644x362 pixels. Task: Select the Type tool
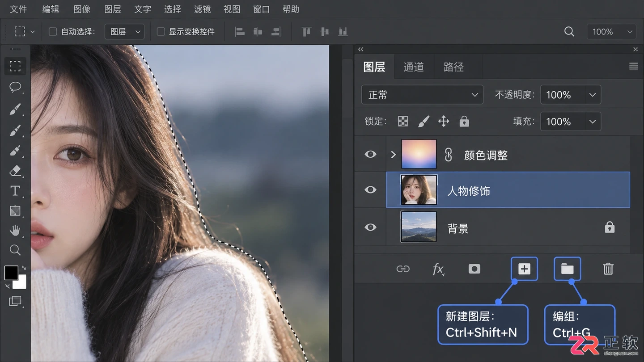tap(15, 191)
